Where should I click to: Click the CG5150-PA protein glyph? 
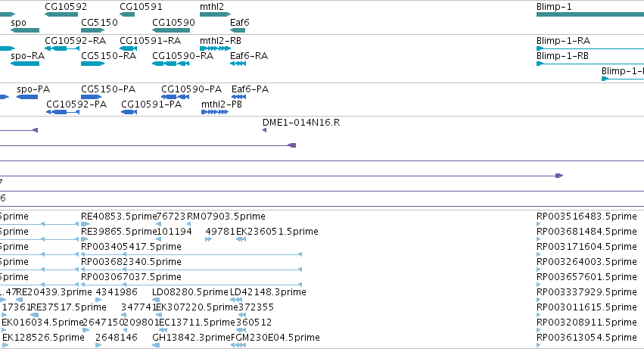(x=91, y=97)
